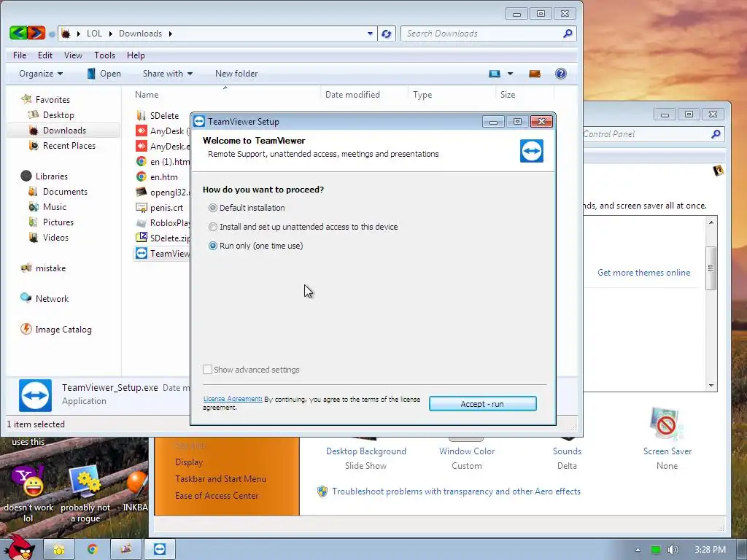Click New folder in the toolbar

coord(236,74)
